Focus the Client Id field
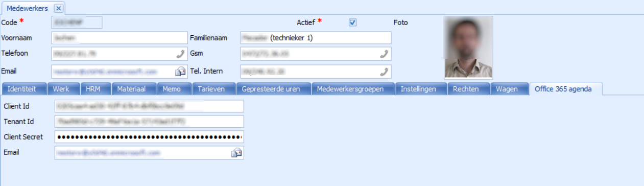Image resolution: width=644 pixels, height=186 pixels. click(149, 106)
